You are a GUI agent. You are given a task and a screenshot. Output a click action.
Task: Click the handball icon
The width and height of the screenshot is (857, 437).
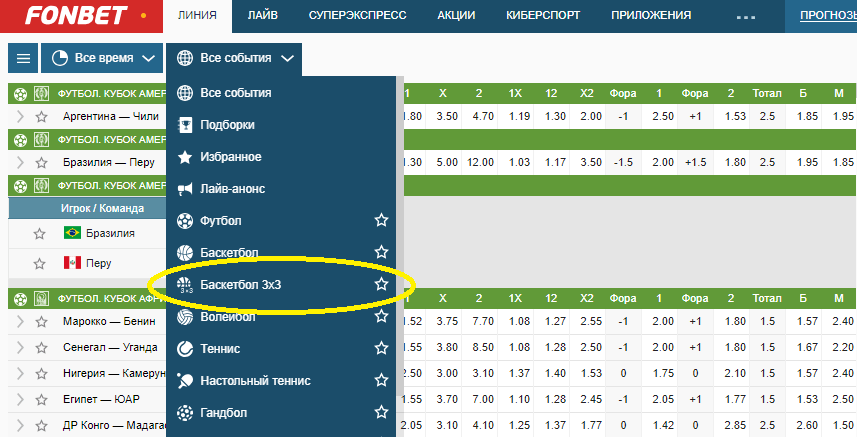[185, 412]
